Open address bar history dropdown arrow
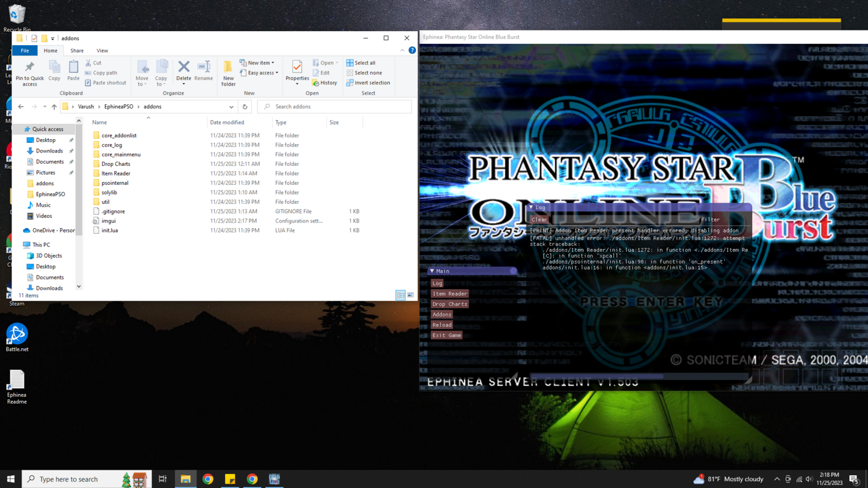This screenshot has width=868, height=488. (231, 107)
